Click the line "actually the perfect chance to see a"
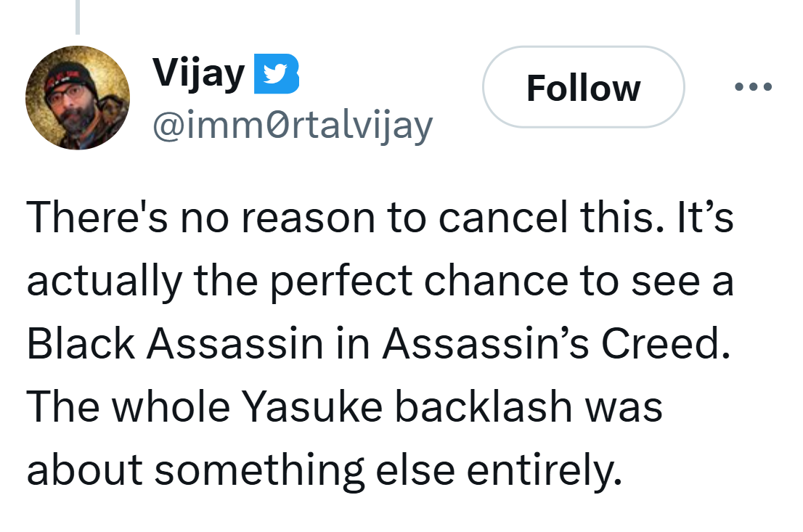803x532 pixels. point(380,282)
